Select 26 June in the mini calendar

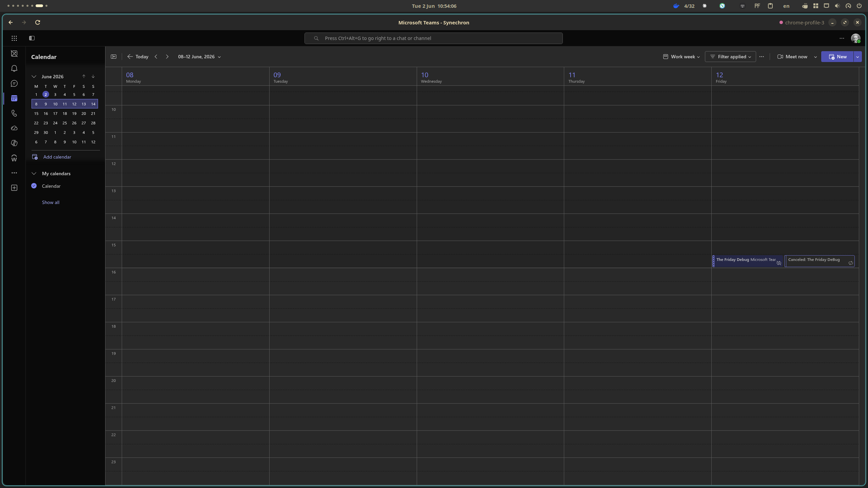(x=74, y=123)
